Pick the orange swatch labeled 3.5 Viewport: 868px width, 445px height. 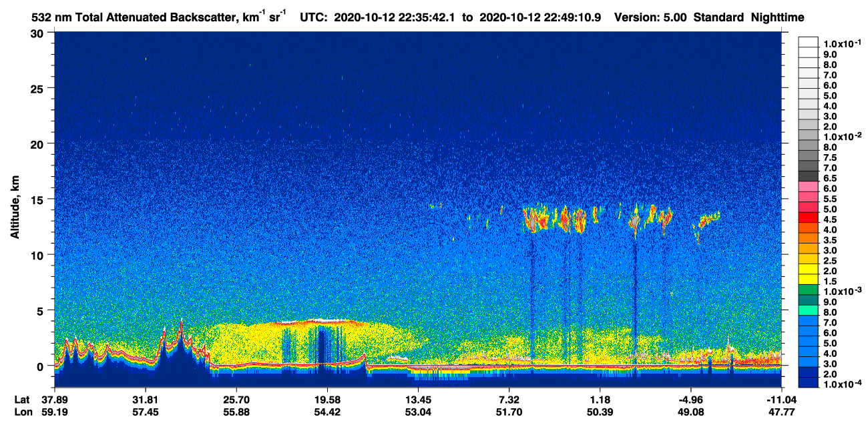click(808, 239)
